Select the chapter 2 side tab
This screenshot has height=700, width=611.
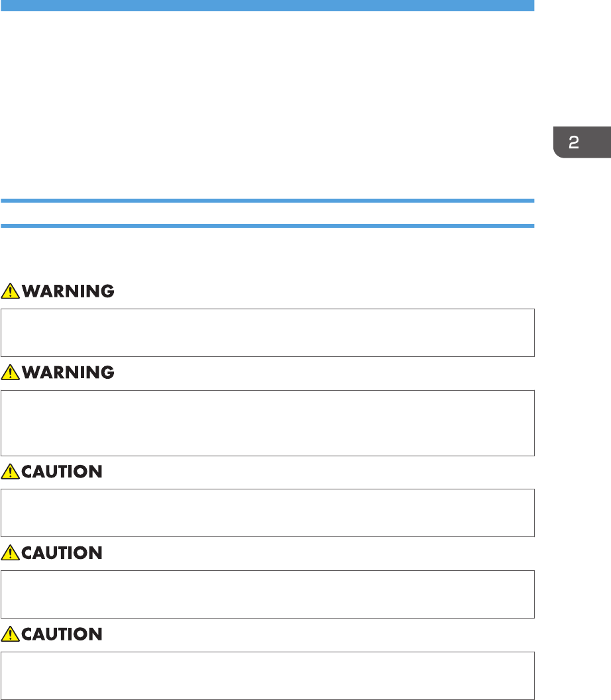(582, 142)
